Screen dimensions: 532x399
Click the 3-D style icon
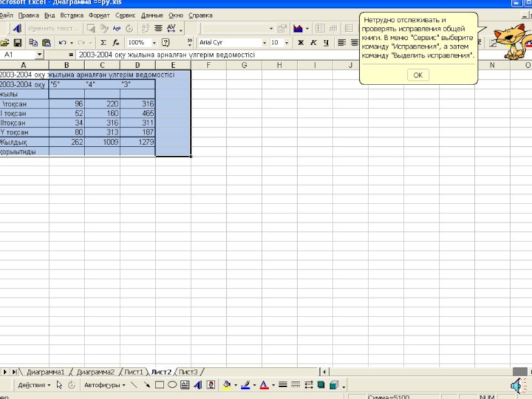[x=334, y=385]
